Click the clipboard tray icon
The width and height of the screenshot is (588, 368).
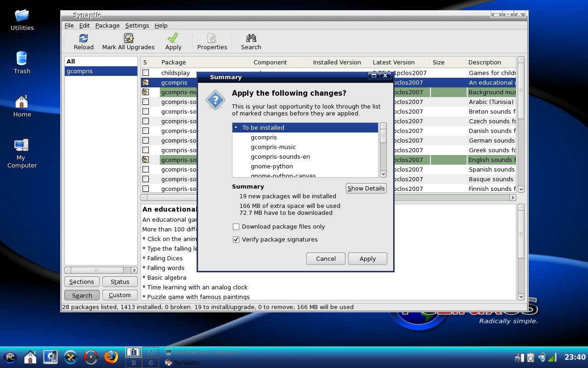531,357
